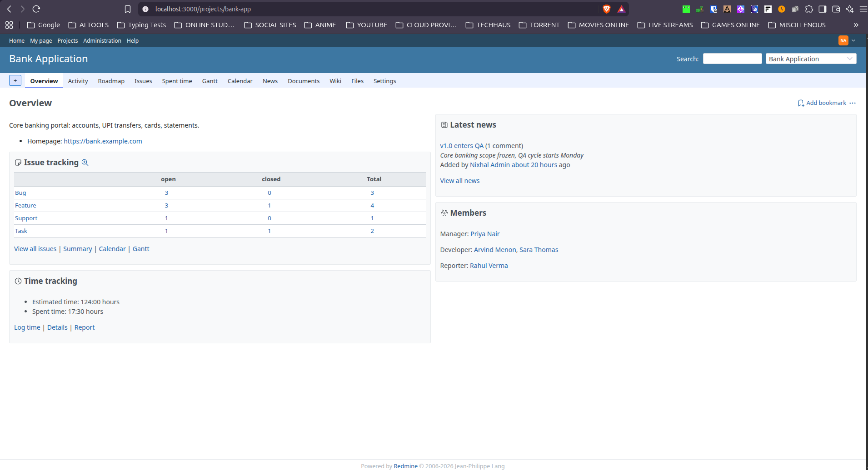Screen dimensions: 868x470
Task: Click the plus new-object button
Action: (x=15, y=80)
